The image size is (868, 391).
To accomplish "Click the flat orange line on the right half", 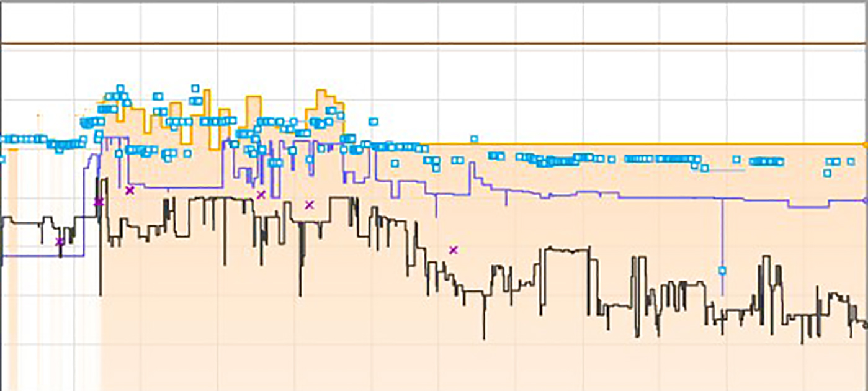I will click(620, 144).
